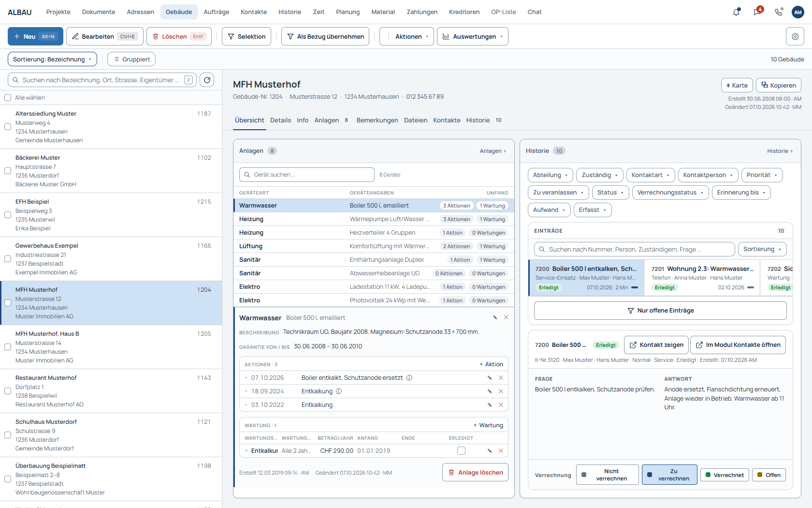Image resolution: width=812 pixels, height=508 pixels.
Task: Open Sortierung: Bezeichnung dropdown
Action: tap(52, 59)
